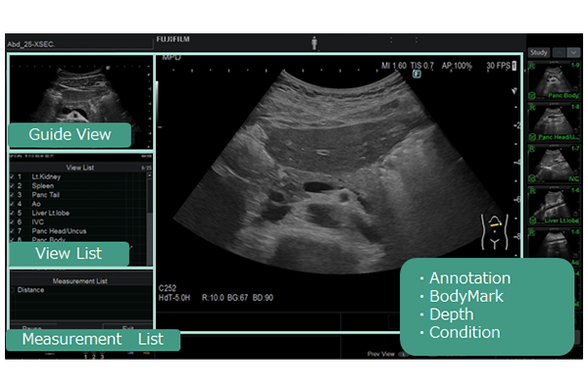The height and width of the screenshot is (392, 588).
Task: Toggle checkbox for view 7 Panc Head/Uncus
Action: point(13,231)
